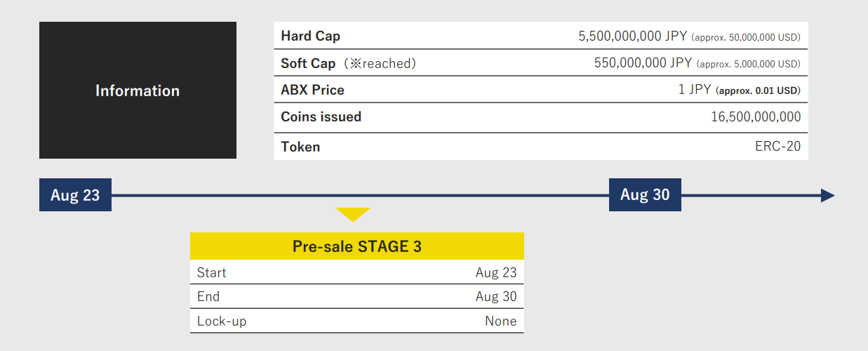Click the Start row in stage table

(x=356, y=272)
